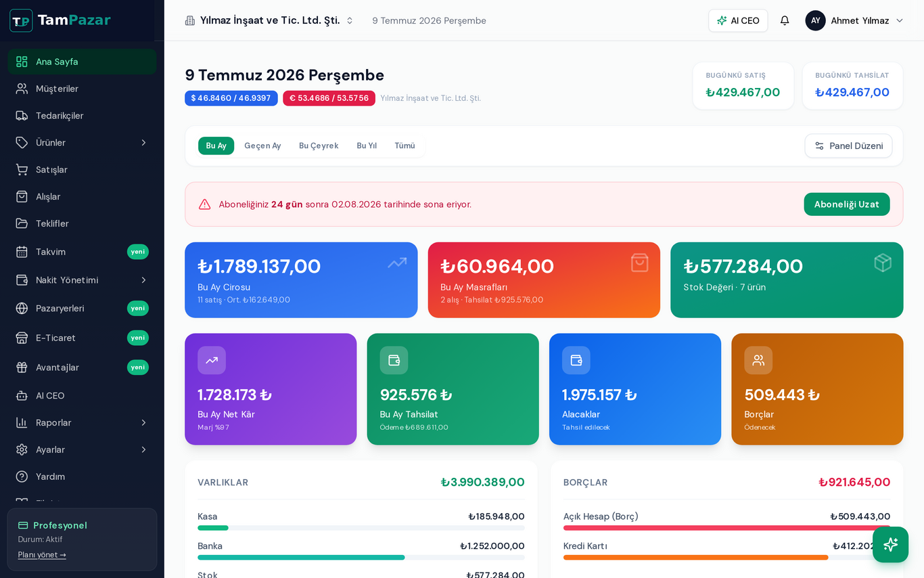Click the 'Marj %97' text

[213, 427]
